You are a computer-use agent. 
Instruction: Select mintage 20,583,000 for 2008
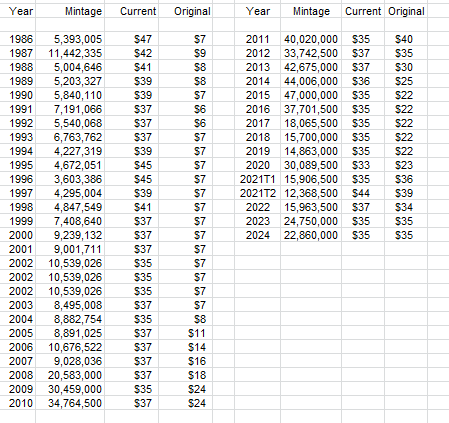(70, 375)
